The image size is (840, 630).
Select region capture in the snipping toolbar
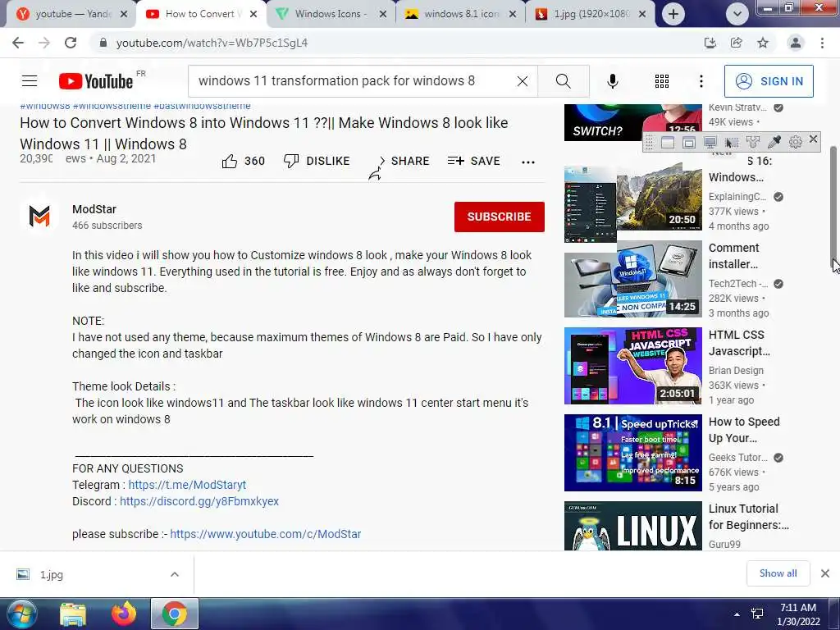731,142
